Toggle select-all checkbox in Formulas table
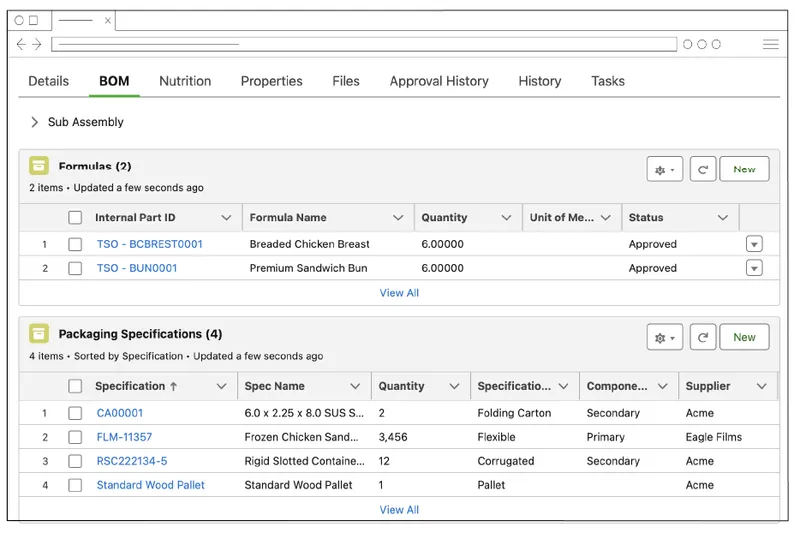The width and height of the screenshot is (800, 534). [x=75, y=218]
